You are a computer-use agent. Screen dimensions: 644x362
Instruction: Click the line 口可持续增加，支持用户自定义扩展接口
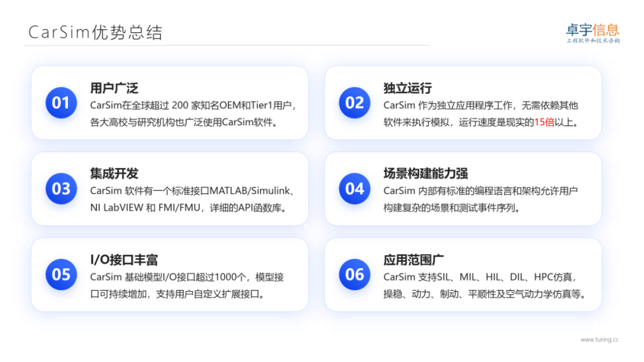click(178, 294)
